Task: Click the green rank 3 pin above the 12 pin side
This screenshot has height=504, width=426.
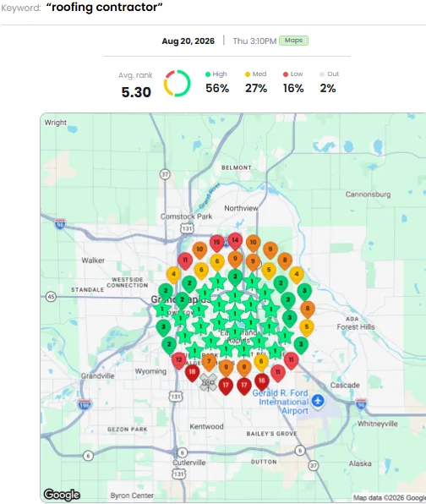Action: click(163, 328)
